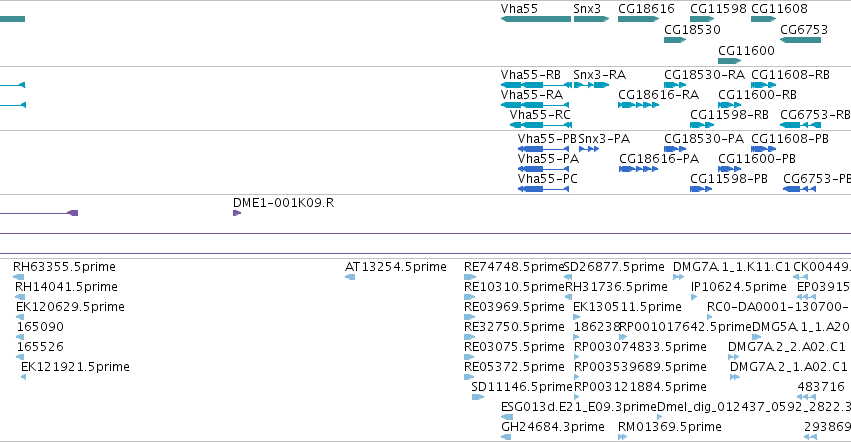Select the GH24684.3prime EST label
Screen dimensions: 851x442
[552, 427]
